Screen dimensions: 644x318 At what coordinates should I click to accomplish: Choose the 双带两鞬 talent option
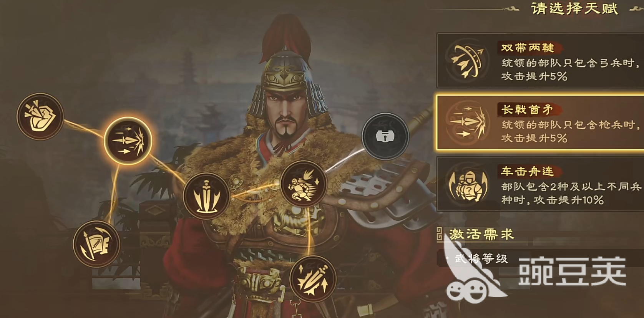[x=540, y=60]
